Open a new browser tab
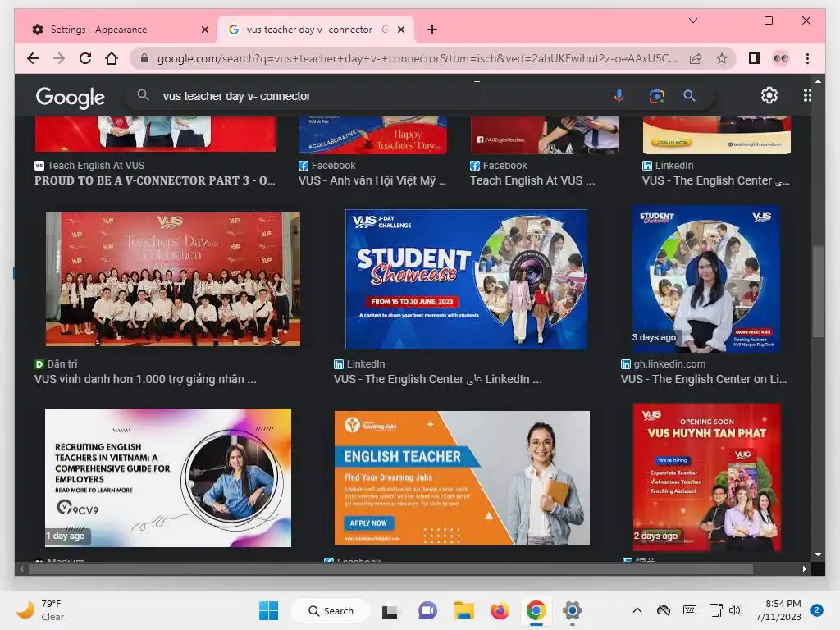The image size is (840, 630). tap(432, 30)
